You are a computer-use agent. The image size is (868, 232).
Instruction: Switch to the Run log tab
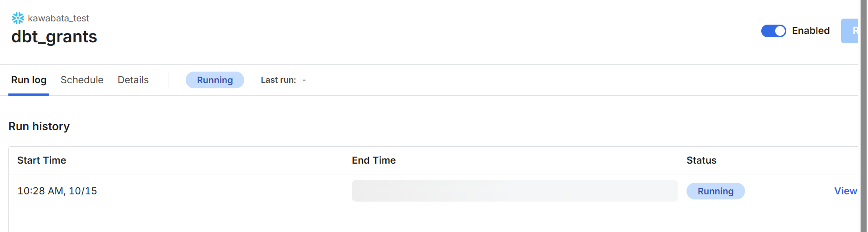pyautogui.click(x=29, y=80)
